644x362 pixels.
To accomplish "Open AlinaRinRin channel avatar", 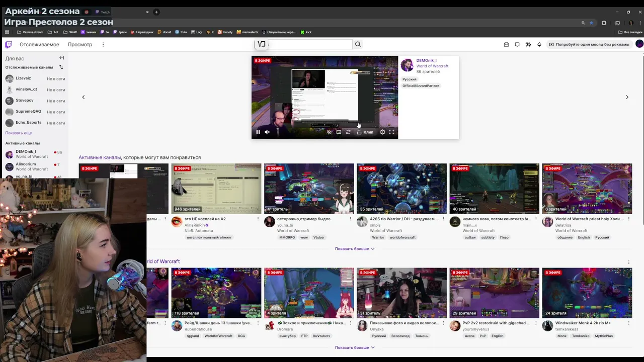I will pyautogui.click(x=177, y=222).
